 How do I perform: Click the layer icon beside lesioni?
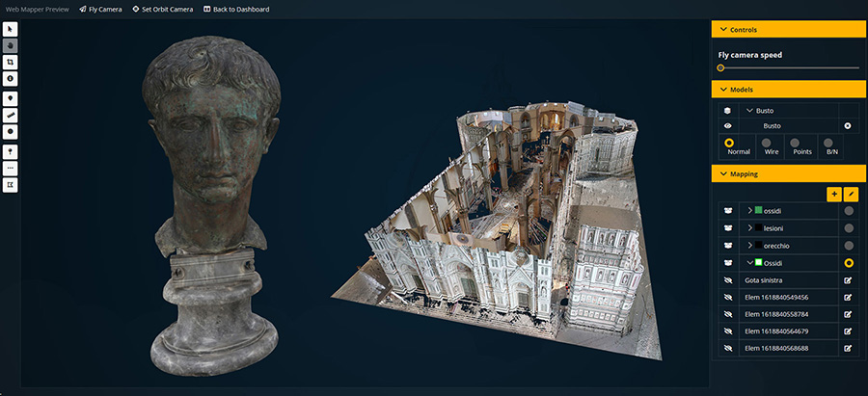[728, 227]
